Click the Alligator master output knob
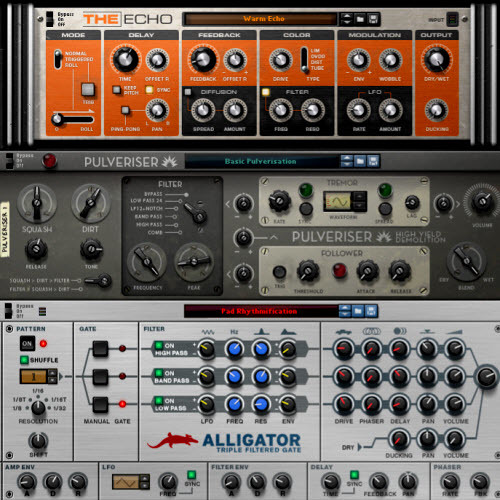Viewport: 500px width, 500px height. (486, 376)
